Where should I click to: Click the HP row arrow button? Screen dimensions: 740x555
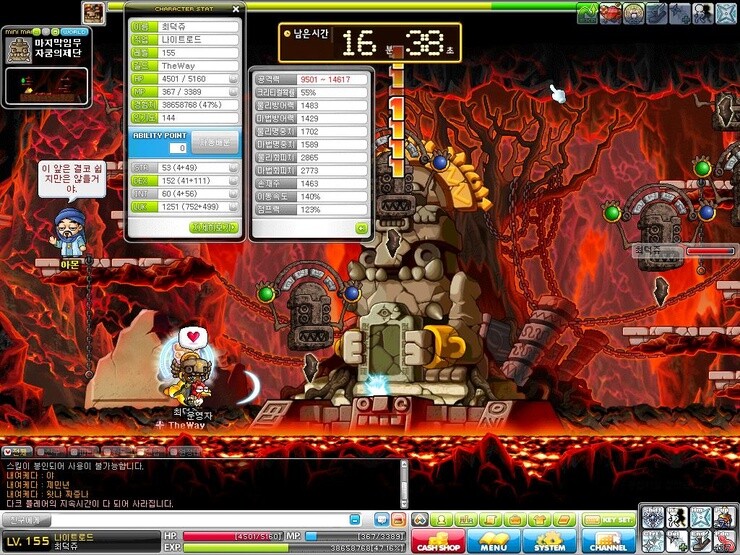(x=233, y=79)
